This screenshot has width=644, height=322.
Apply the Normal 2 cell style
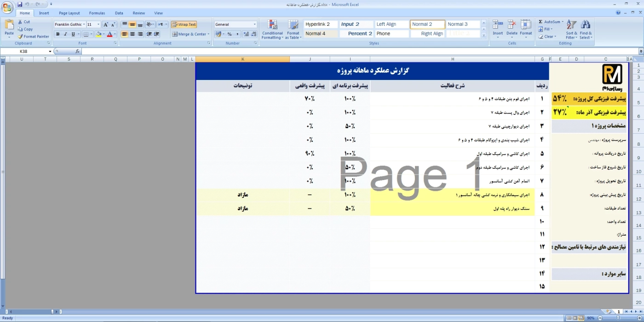tap(428, 24)
